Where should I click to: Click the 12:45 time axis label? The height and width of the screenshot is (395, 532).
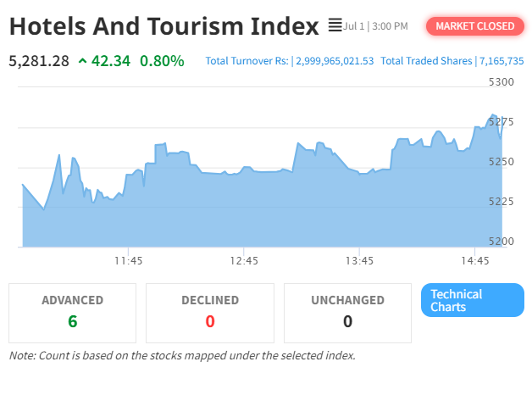coord(244,260)
